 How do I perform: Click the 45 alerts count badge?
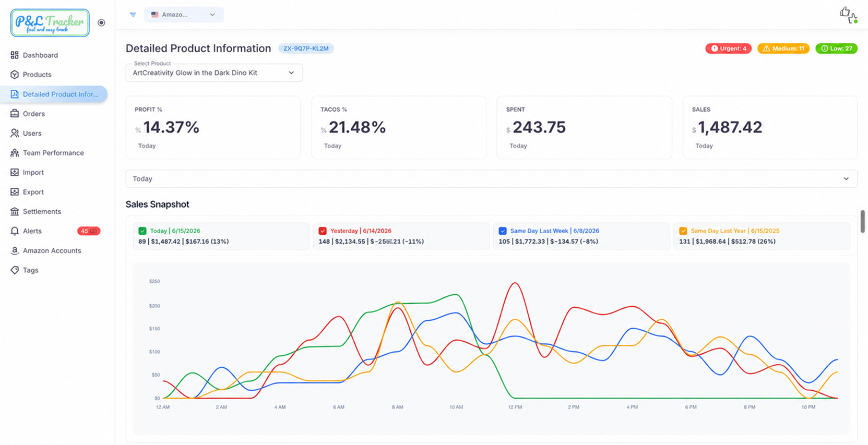89,231
